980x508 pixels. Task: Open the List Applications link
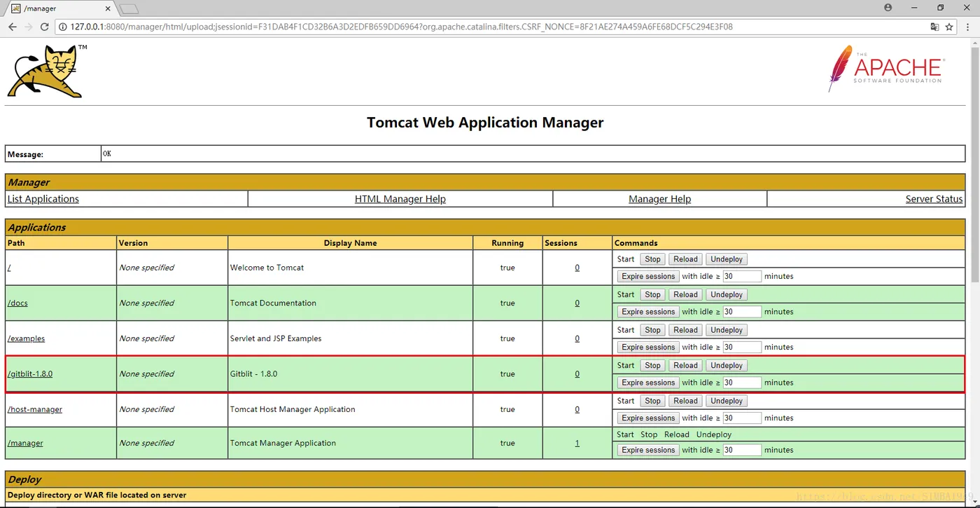tap(43, 199)
